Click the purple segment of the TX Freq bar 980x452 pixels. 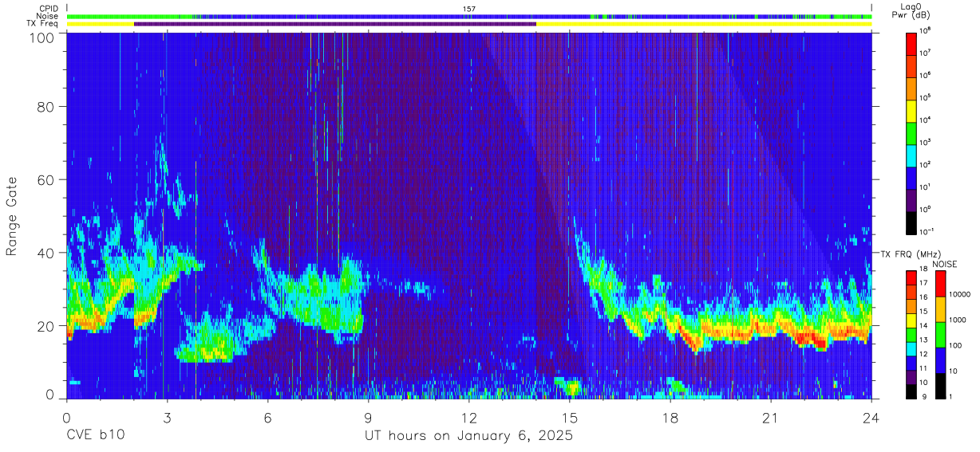pyautogui.click(x=335, y=24)
